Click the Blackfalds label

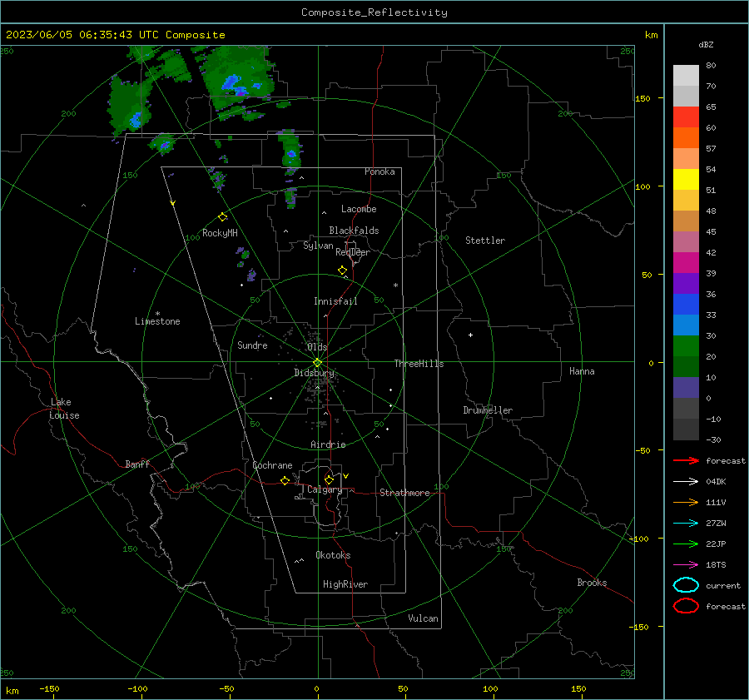click(354, 231)
